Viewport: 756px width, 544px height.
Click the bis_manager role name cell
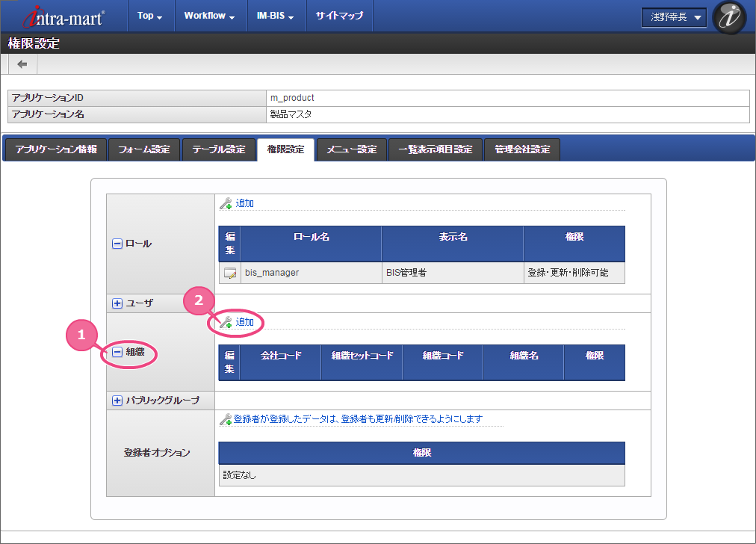coord(311,273)
